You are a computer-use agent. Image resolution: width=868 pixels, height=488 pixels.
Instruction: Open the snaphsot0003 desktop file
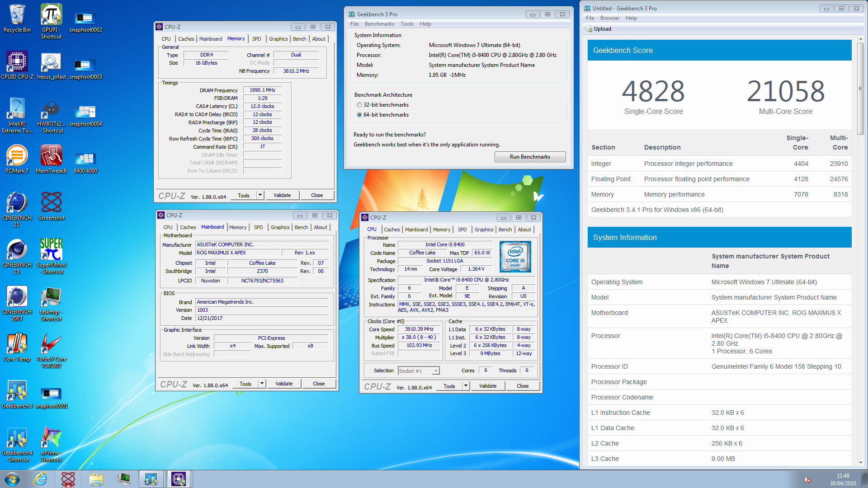click(x=85, y=68)
